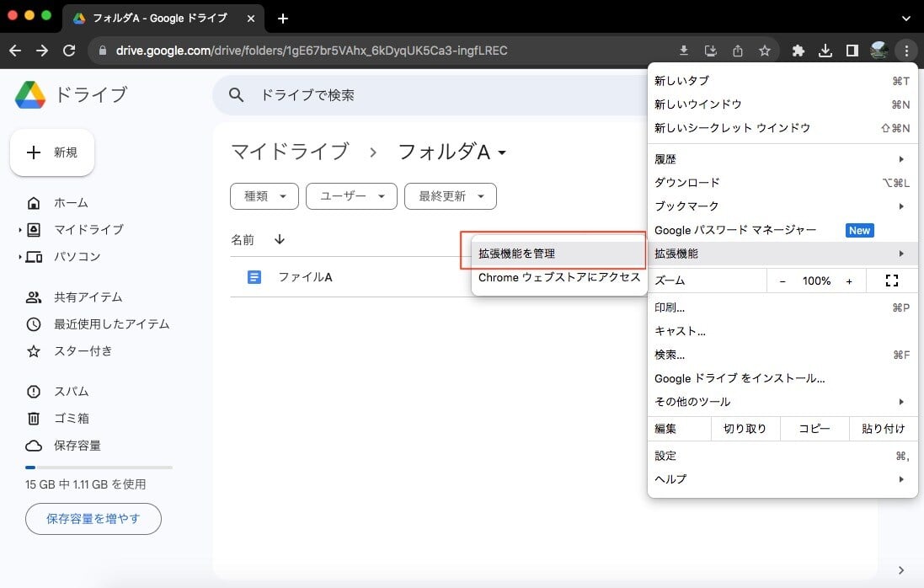Click the lock icon in address bar
This screenshot has height=588, width=924.
click(x=103, y=51)
